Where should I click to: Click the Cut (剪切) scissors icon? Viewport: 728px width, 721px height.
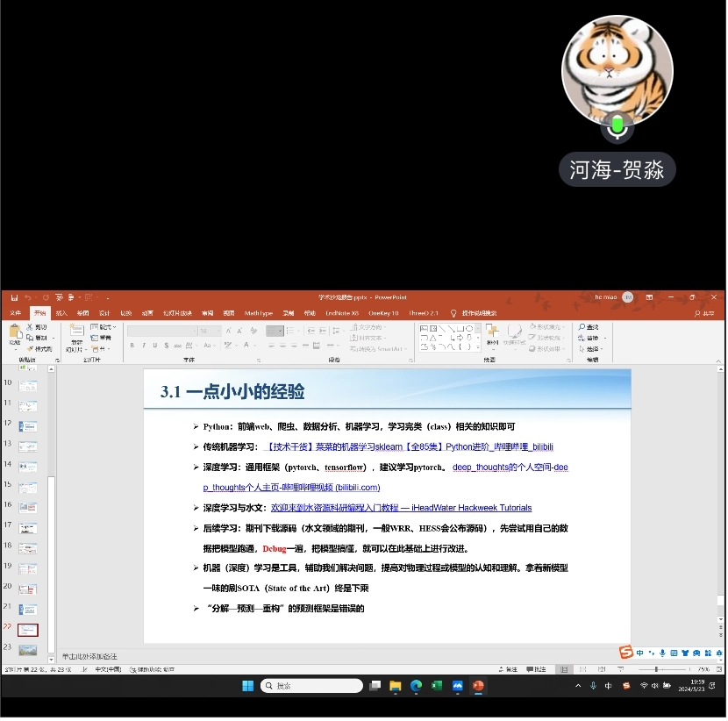[x=31, y=327]
